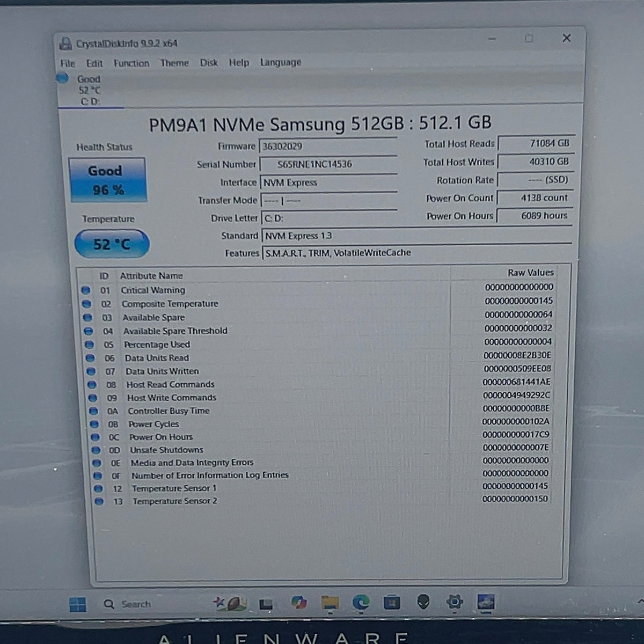This screenshot has width=644, height=644.
Task: Close the CrystalDiskInfo window
Action: (x=566, y=38)
